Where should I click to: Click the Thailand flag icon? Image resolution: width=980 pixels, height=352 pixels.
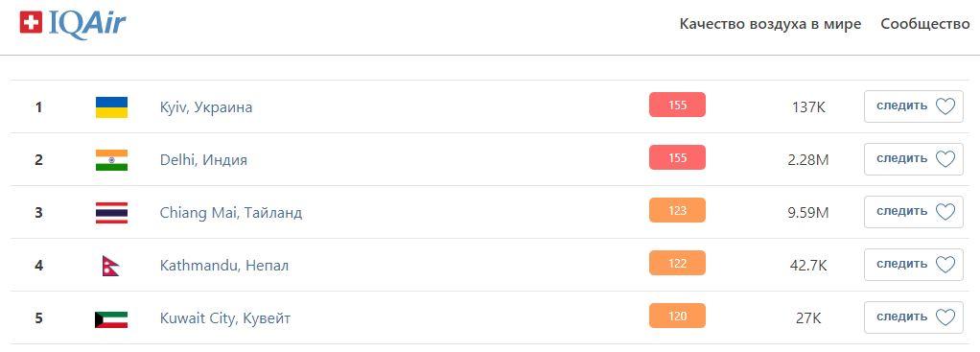[111, 213]
